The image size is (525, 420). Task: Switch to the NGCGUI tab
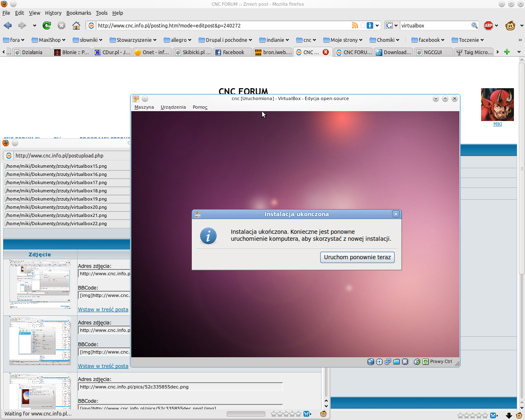[433, 52]
